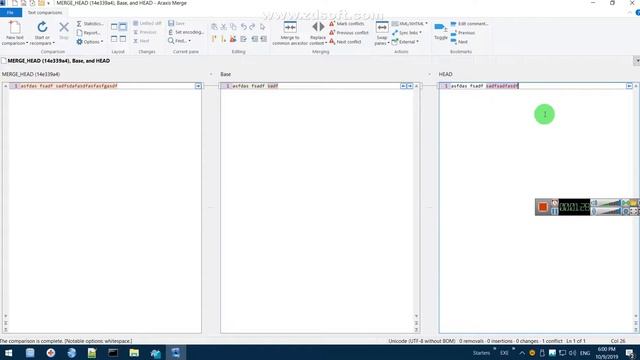
Task: Click the left merge arrow in Base pane
Action: click(x=403, y=86)
